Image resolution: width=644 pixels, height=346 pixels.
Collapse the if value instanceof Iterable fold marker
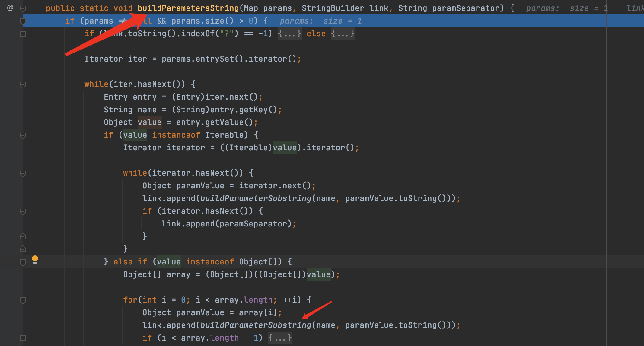click(23, 135)
